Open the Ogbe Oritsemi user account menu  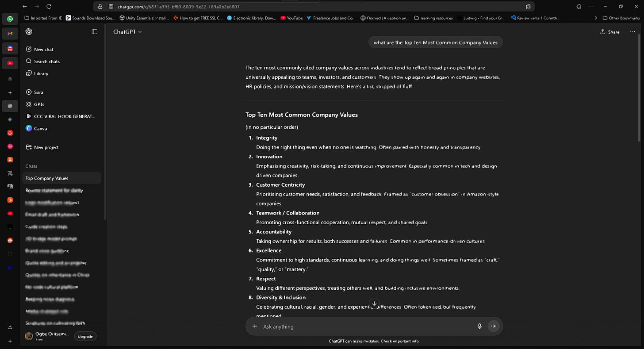coord(48,336)
